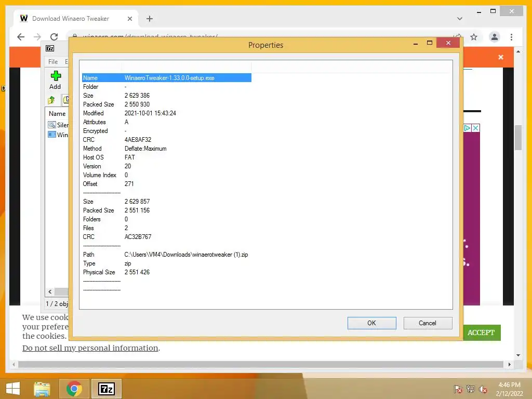Open the Chrome profile avatar
Screen dimensions: 532x399
[495, 37]
